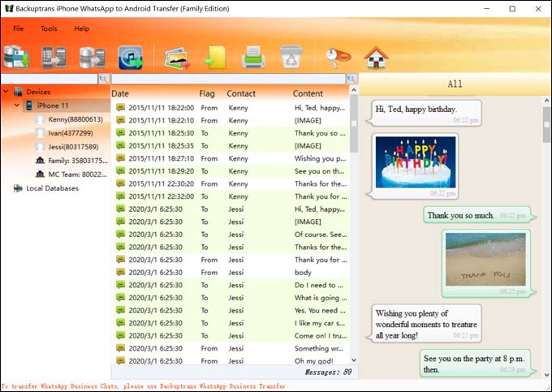
Task: Click the Family group chat icon
Action: 40,161
